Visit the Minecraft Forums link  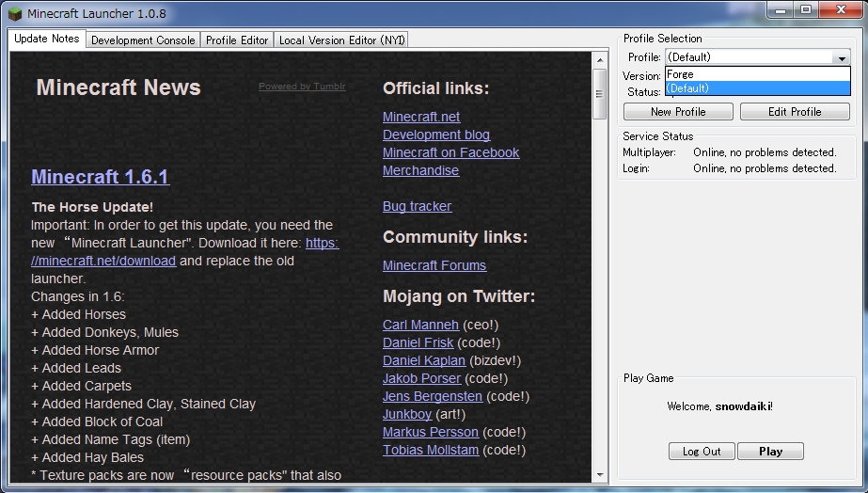point(434,265)
